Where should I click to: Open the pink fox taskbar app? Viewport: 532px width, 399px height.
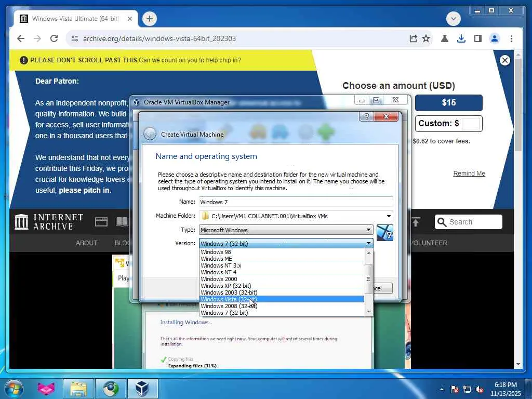click(46, 389)
